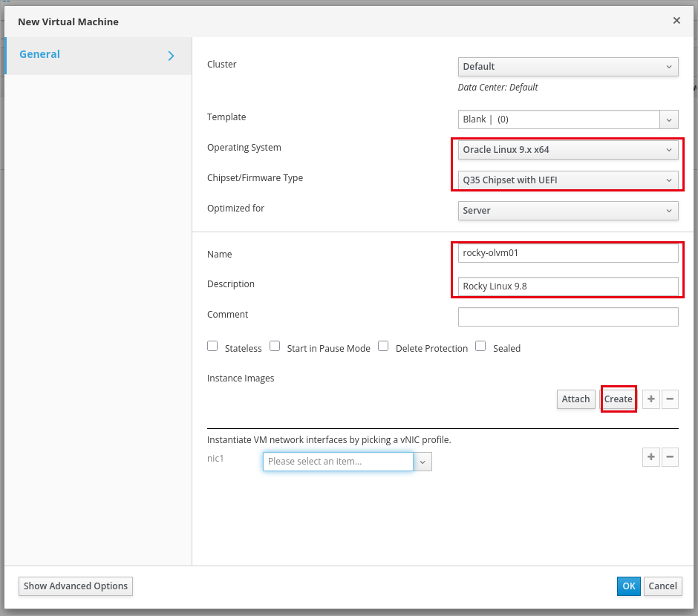This screenshot has width=698, height=616.
Task: Click the 'Instance Images' label
Action: click(x=241, y=379)
